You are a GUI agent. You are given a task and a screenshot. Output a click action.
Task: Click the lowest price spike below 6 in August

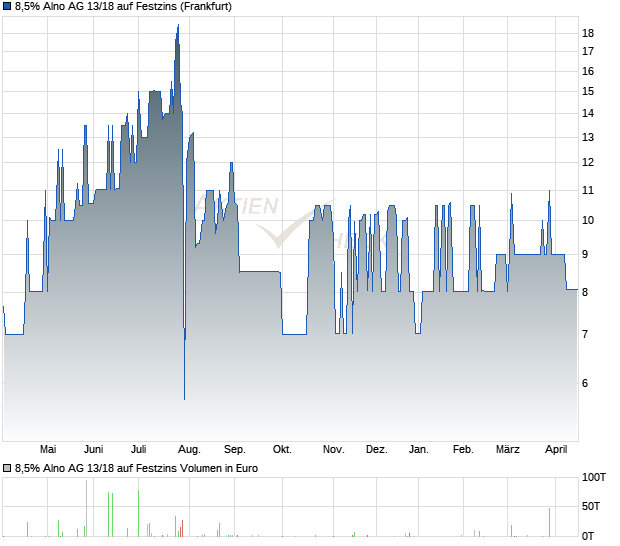pyautogui.click(x=184, y=398)
